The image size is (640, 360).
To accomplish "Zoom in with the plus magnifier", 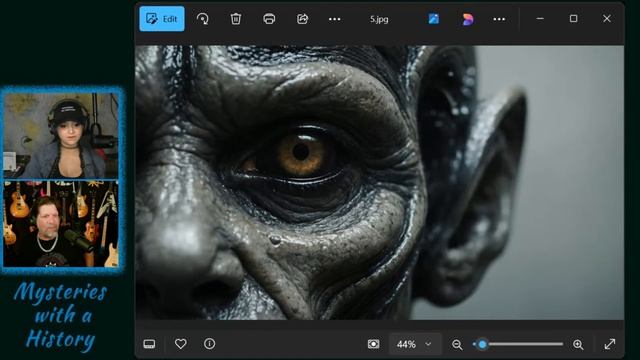I will (x=578, y=344).
